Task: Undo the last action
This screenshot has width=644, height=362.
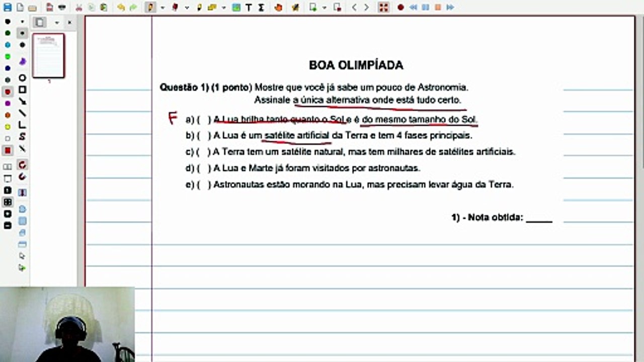Action: pyautogui.click(x=121, y=8)
